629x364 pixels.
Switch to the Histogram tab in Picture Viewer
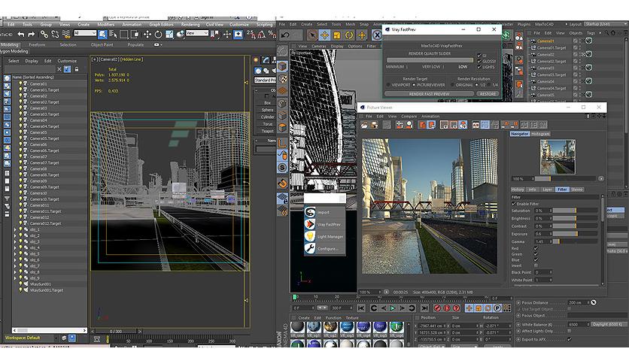(540, 134)
